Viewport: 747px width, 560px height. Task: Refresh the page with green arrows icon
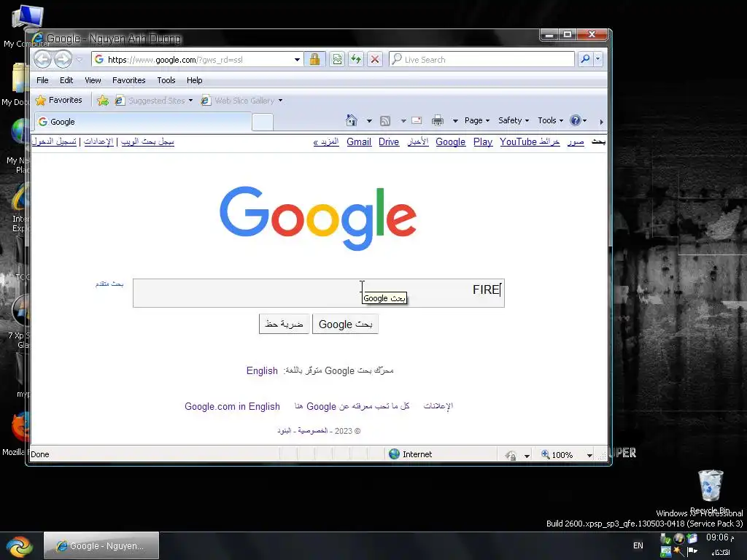[x=356, y=60]
